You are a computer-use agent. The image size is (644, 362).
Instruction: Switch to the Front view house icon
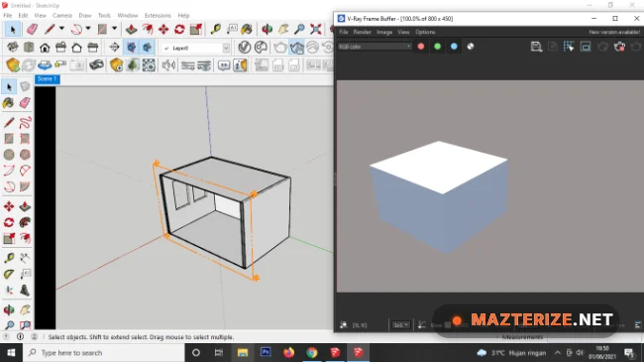pyautogui.click(x=45, y=48)
